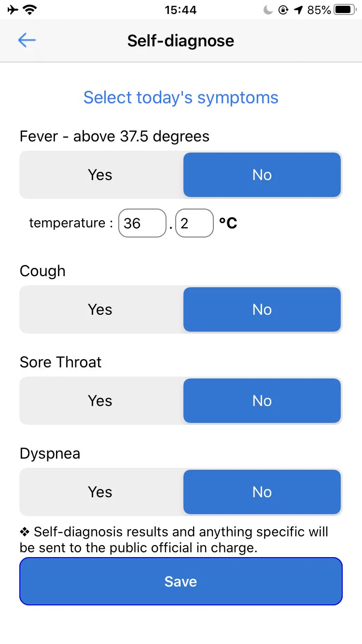Tap the Wi-Fi status icon
The image size is (362, 644).
(31, 10)
